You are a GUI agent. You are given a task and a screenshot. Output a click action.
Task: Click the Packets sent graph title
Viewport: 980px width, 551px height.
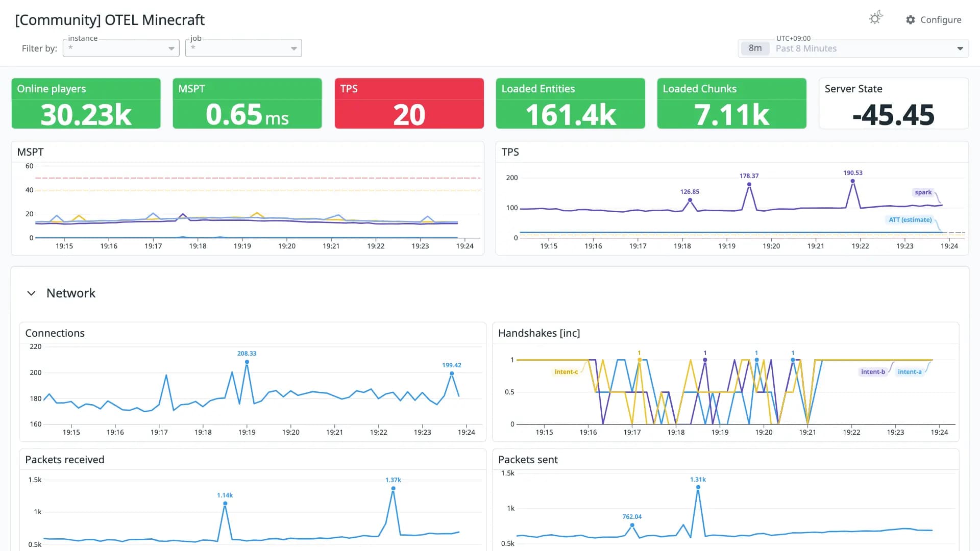click(528, 460)
